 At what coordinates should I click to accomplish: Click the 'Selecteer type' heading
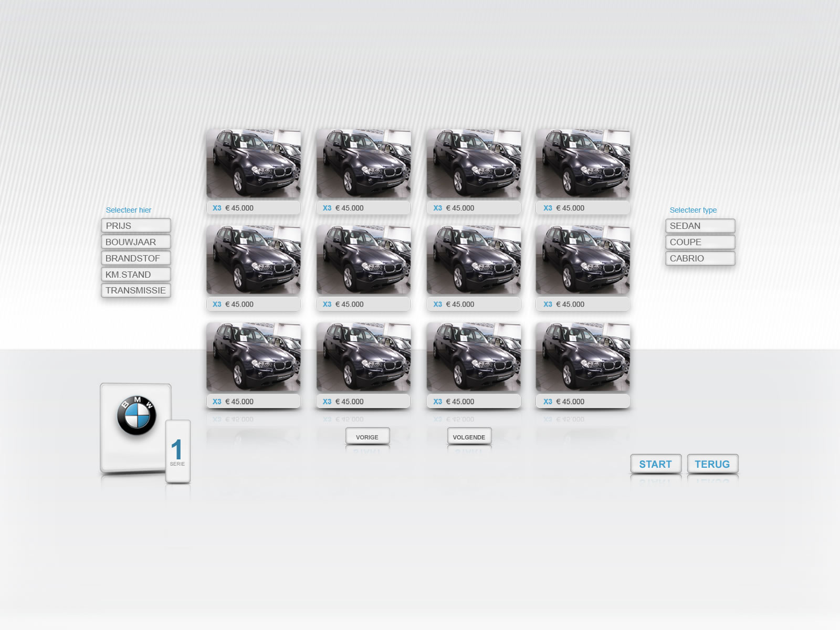tap(693, 210)
